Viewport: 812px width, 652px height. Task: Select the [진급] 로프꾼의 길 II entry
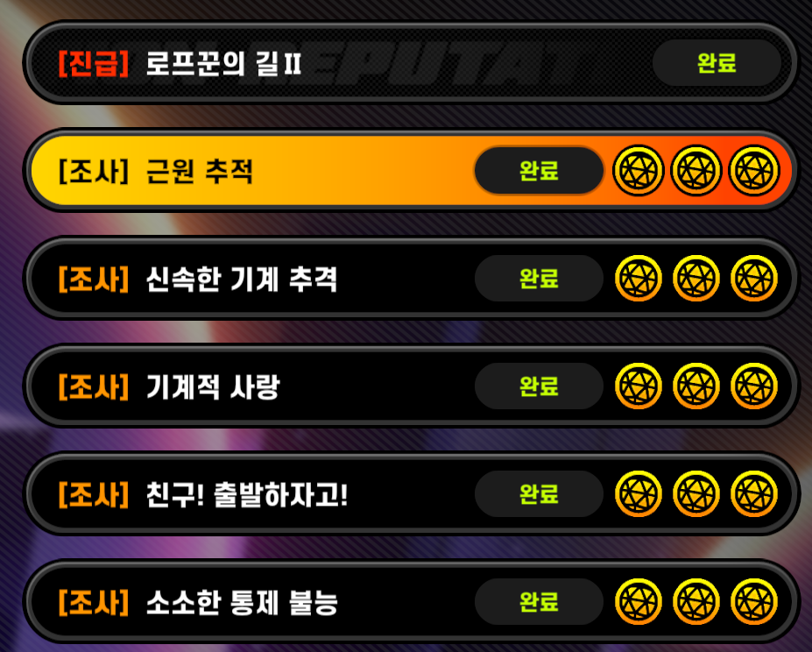pos(410,63)
